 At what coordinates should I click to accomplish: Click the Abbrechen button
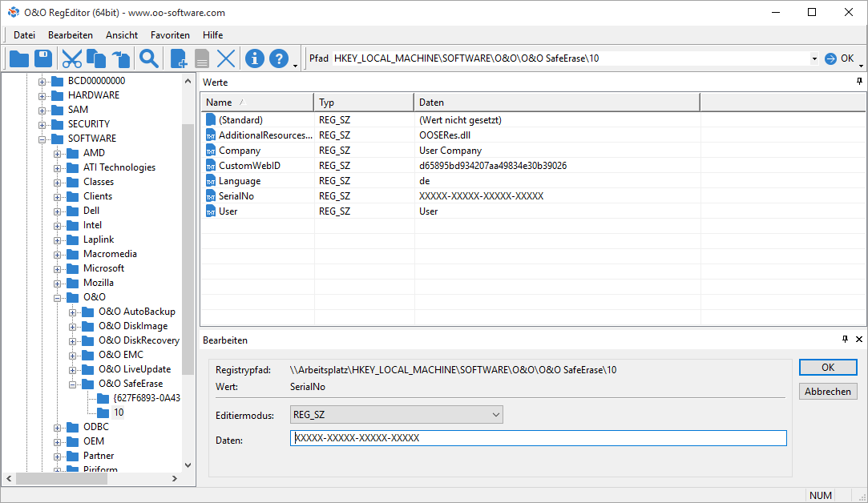click(828, 392)
